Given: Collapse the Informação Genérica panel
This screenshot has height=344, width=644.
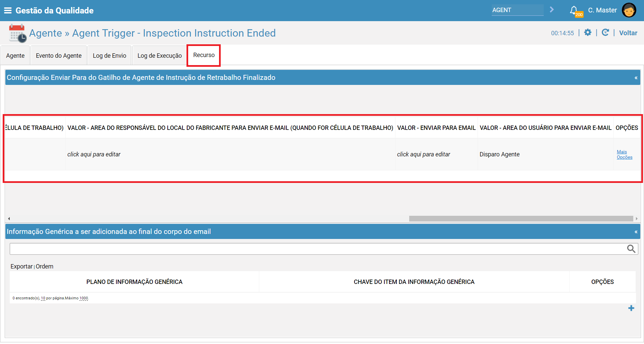Looking at the screenshot, I should pyautogui.click(x=636, y=232).
